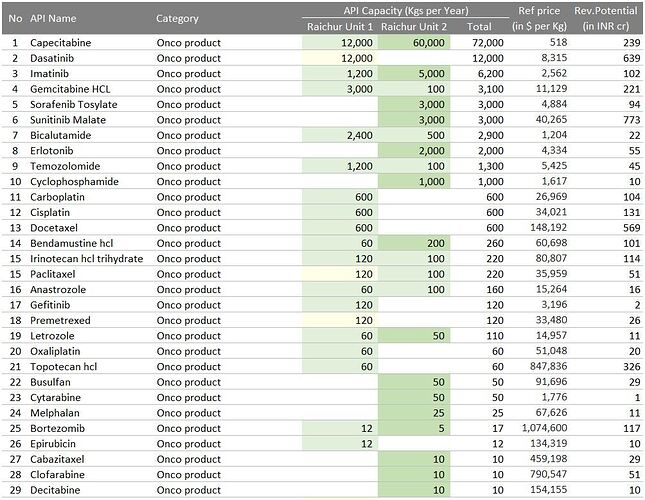Image resolution: width=645 pixels, height=500 pixels.
Task: Select the Raichur Unit 1 subheader
Action: coord(340,27)
